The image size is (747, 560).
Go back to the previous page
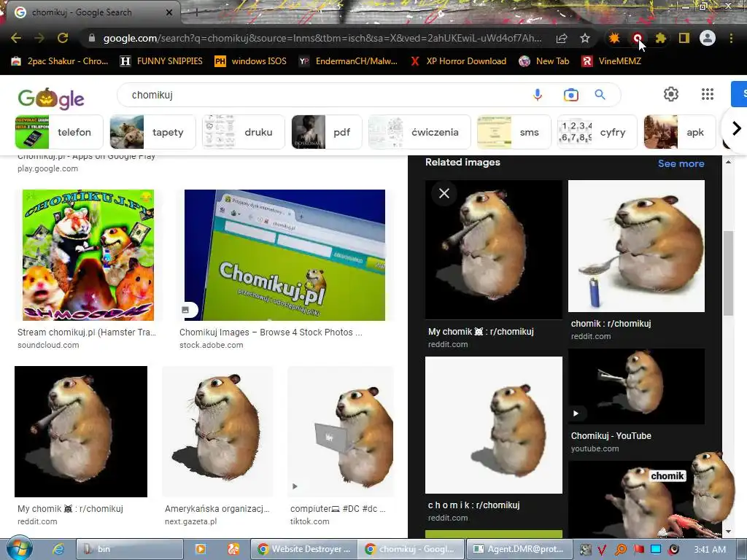point(16,38)
